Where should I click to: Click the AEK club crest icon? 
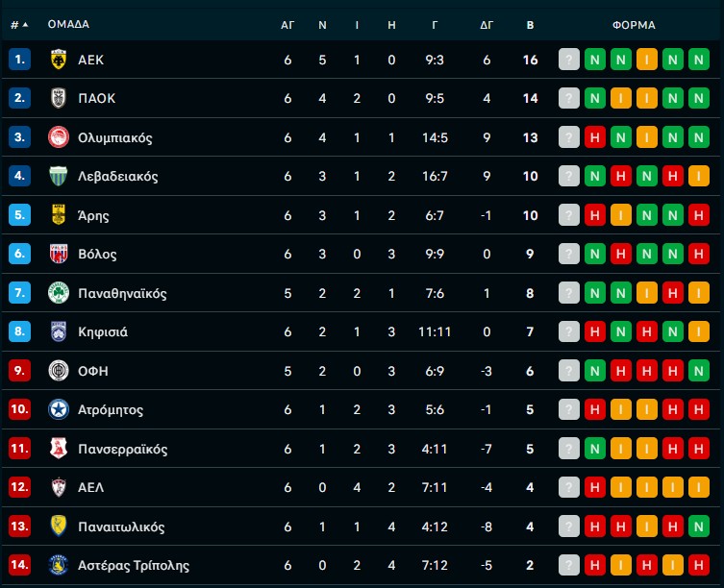(59, 60)
